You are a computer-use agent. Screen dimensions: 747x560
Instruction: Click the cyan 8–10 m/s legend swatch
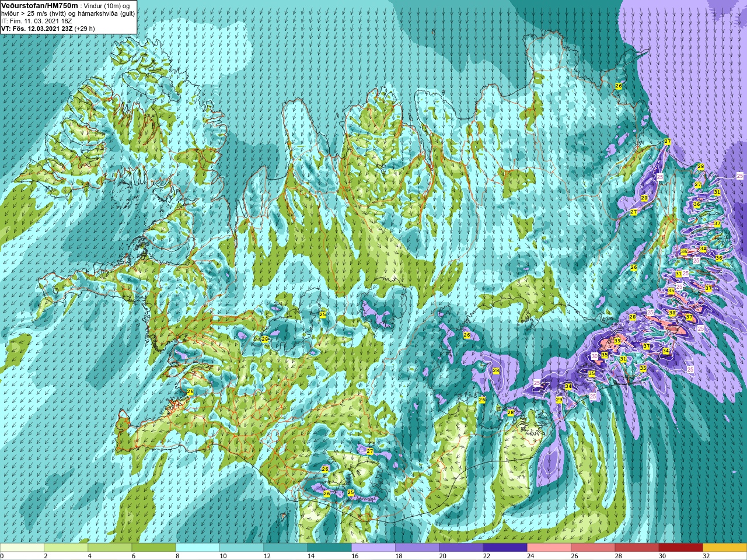click(198, 548)
